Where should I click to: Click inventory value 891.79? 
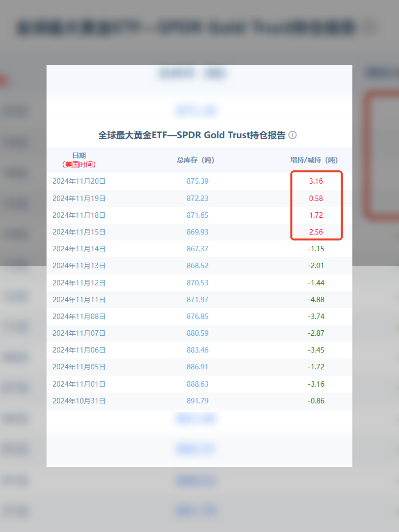click(x=197, y=401)
